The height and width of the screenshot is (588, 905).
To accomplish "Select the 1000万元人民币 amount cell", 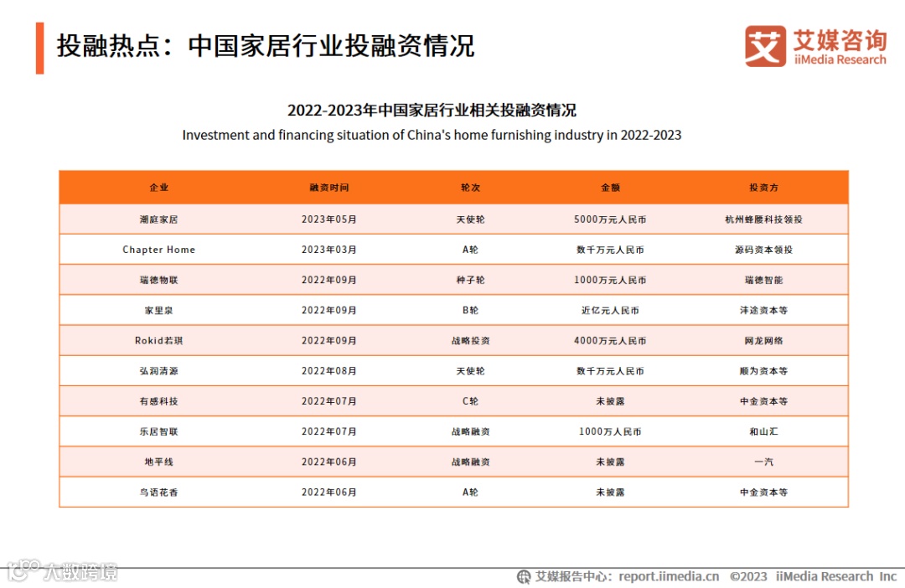I will coord(610,280).
